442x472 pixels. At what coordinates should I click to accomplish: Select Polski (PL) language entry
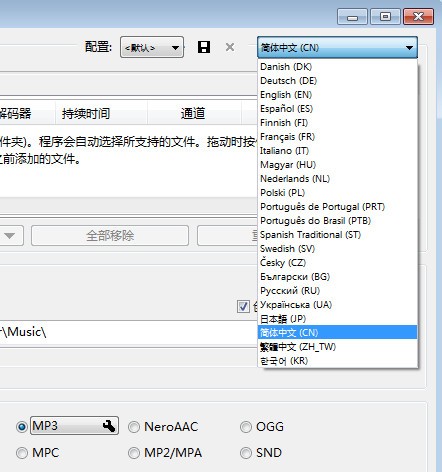tap(337, 193)
